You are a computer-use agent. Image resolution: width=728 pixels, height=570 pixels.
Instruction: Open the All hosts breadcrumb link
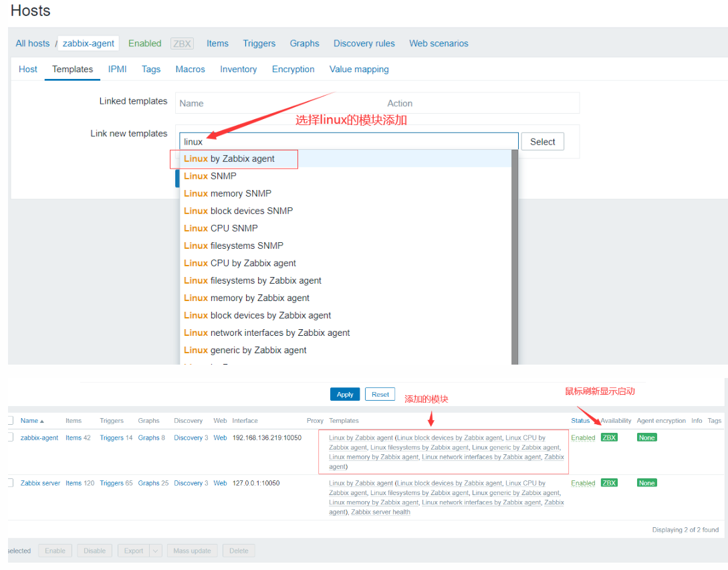[33, 43]
